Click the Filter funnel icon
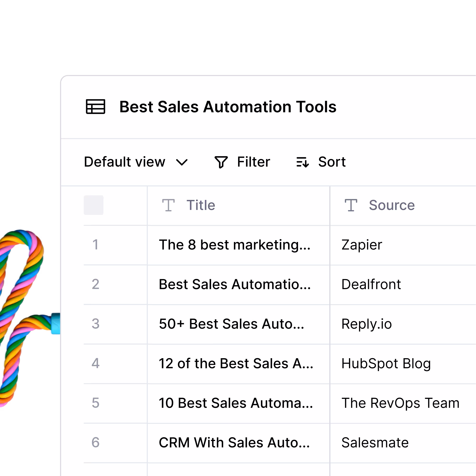Image resolution: width=476 pixels, height=476 pixels. [221, 162]
